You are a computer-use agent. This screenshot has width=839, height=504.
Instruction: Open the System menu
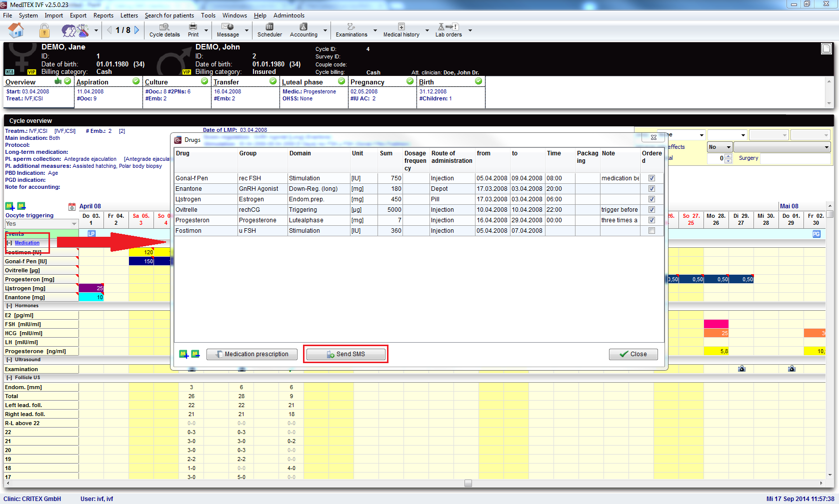coord(28,15)
